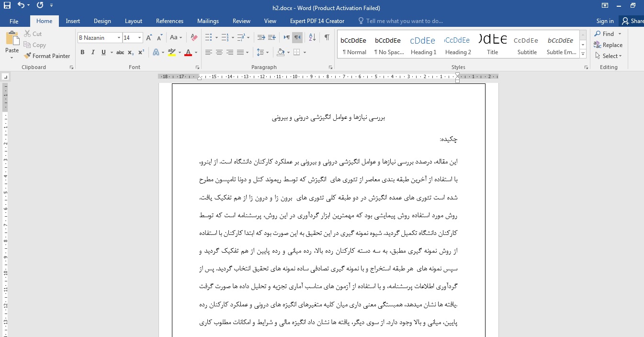Align text right

pyautogui.click(x=230, y=52)
